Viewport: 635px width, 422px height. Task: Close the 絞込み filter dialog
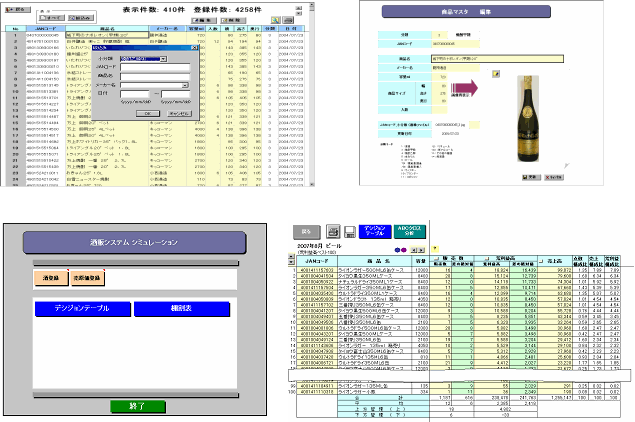coord(194,48)
